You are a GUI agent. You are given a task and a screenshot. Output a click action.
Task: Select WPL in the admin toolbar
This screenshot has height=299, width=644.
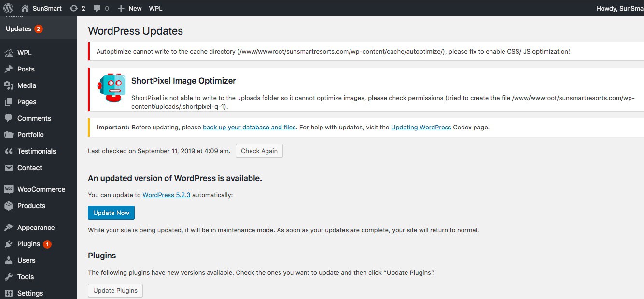tap(155, 8)
